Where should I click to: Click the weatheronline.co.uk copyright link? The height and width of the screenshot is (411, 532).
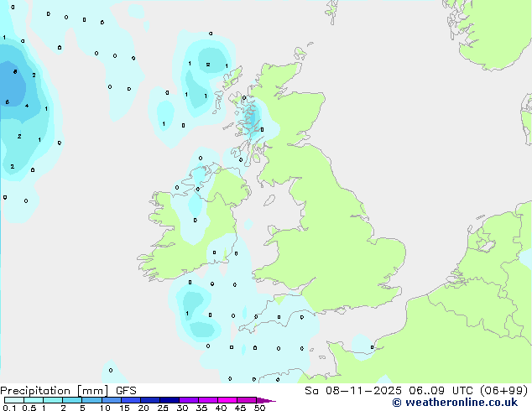coord(455,403)
